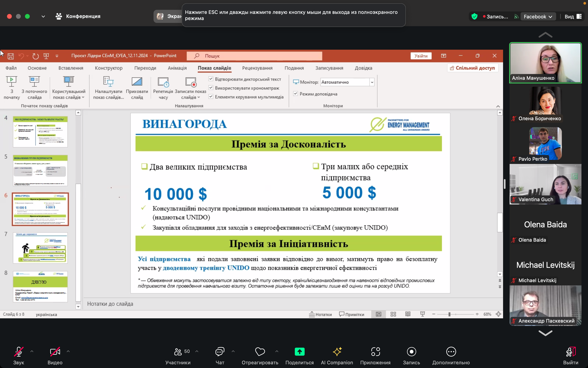Open Дополнительно more options
588x368 pixels.
click(451, 356)
